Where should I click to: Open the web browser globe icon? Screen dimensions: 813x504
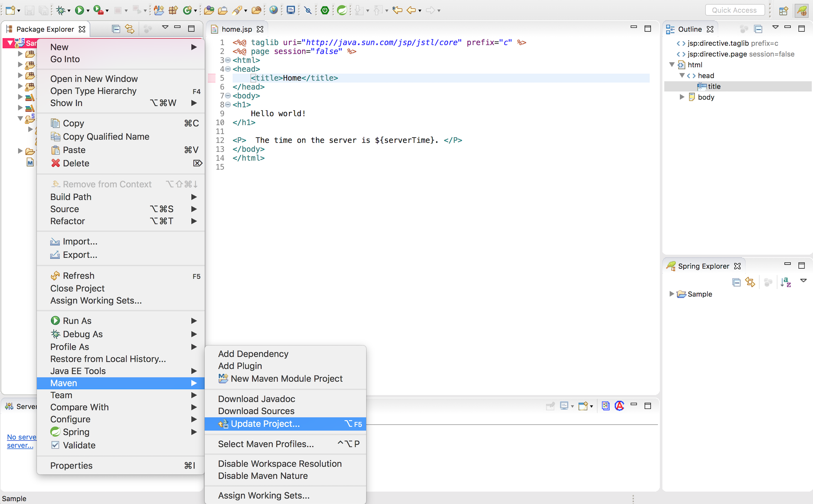click(x=273, y=10)
